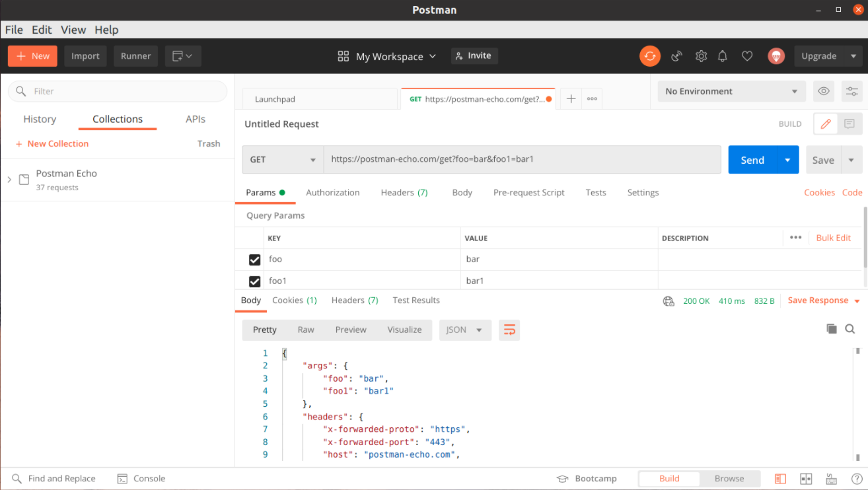Expand the Postman Echo collection

tap(9, 180)
